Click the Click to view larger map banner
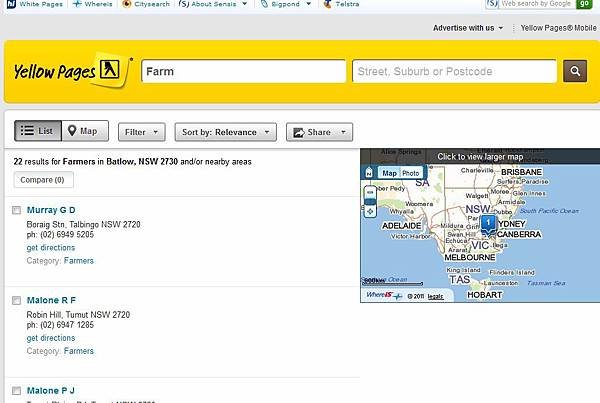600x403 pixels. point(480,157)
